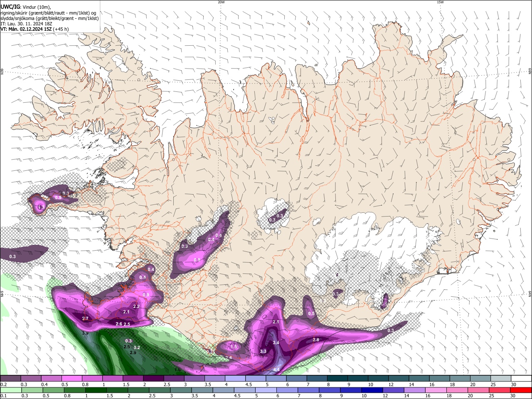Select the '3.3' map value
Screen dimensions: 532x399
(263, 351)
